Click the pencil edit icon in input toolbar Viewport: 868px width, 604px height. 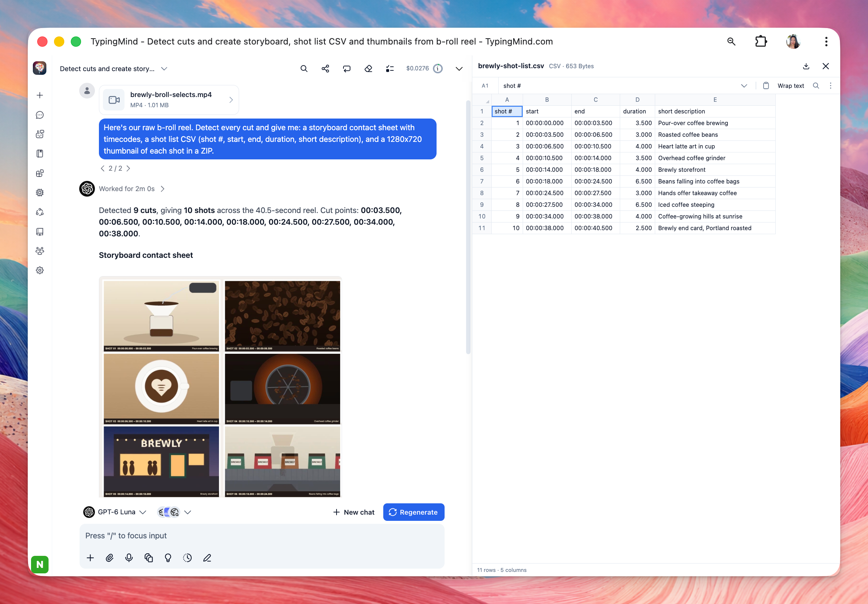(207, 558)
